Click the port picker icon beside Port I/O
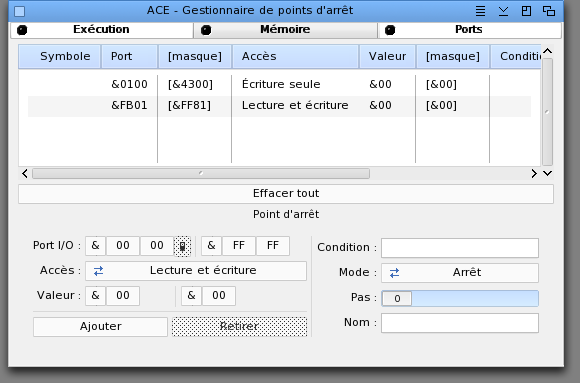Screen dimensions: 580x383 click(182, 246)
